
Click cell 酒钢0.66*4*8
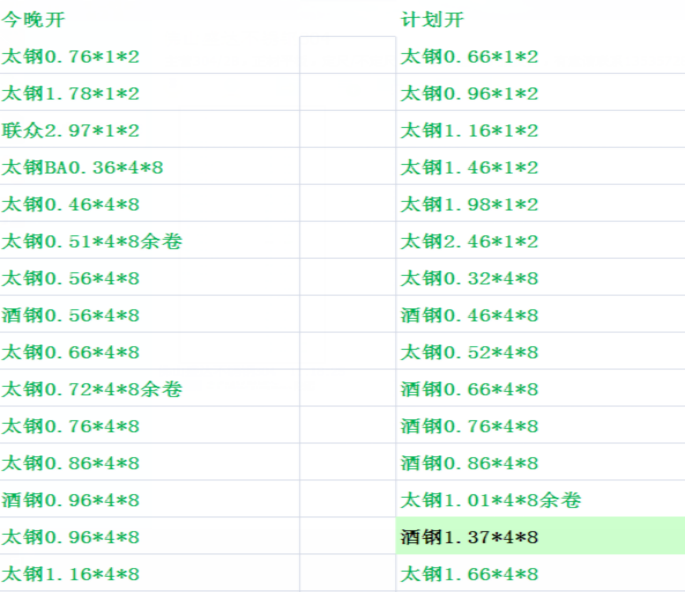541,388
